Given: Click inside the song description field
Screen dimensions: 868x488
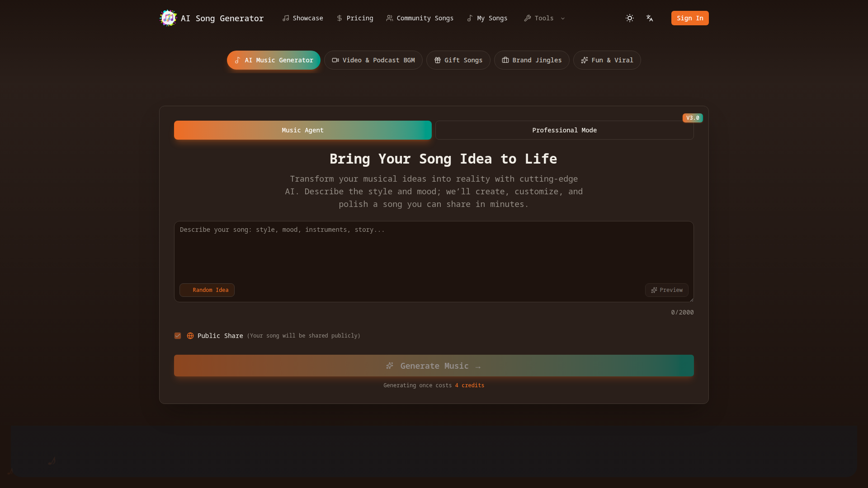Looking at the screenshot, I should 433,253.
